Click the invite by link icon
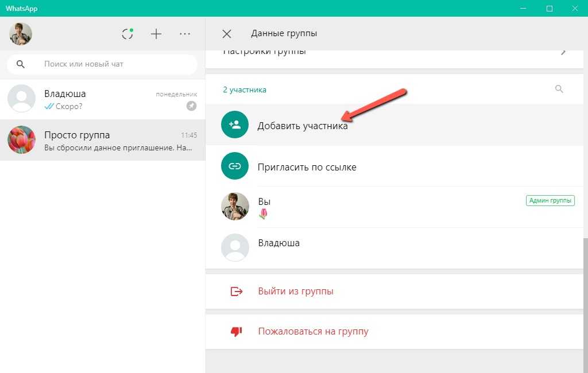Image resolution: width=588 pixels, height=373 pixels. tap(235, 166)
